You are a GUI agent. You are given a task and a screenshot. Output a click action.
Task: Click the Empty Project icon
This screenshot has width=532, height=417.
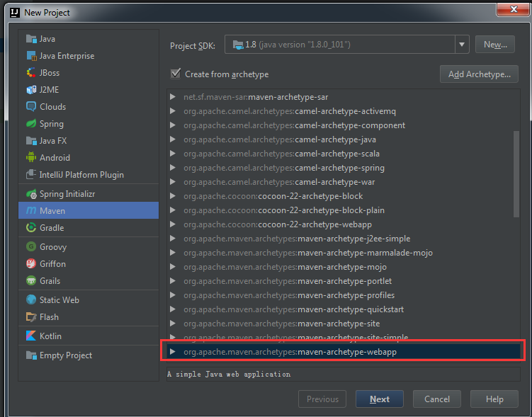tap(31, 355)
